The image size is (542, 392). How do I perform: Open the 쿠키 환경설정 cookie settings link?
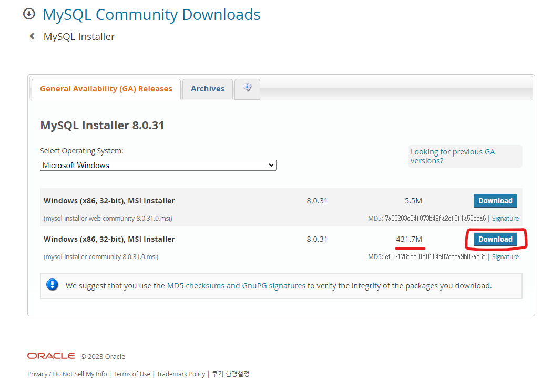(230, 374)
